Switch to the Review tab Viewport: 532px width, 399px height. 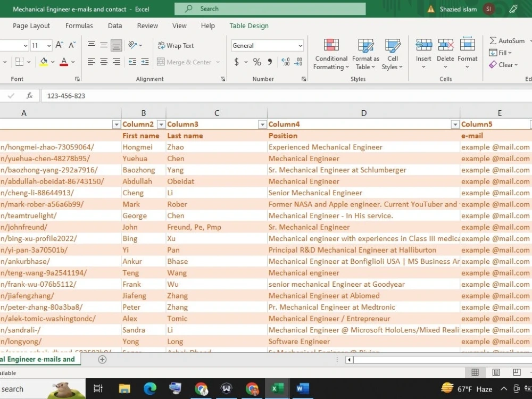147,26
